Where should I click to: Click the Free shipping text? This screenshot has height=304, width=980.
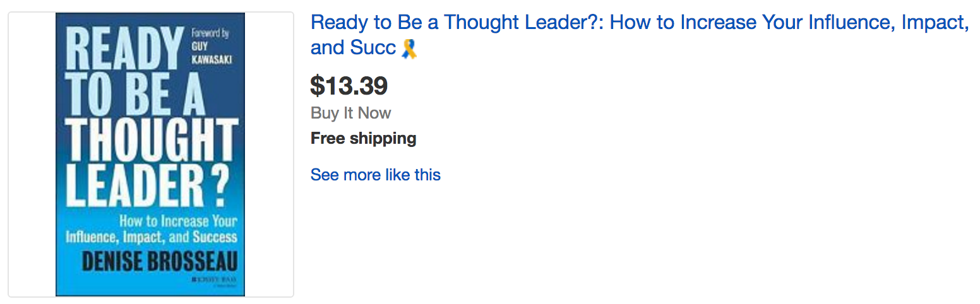[x=363, y=138]
